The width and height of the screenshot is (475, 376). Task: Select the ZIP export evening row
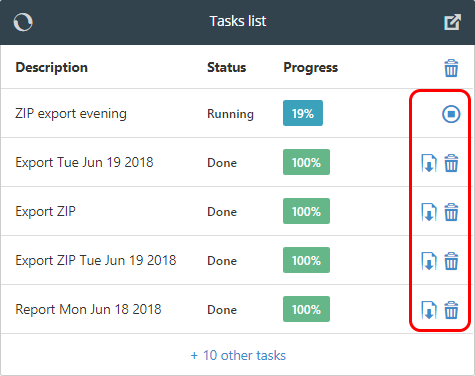pyautogui.click(x=237, y=113)
